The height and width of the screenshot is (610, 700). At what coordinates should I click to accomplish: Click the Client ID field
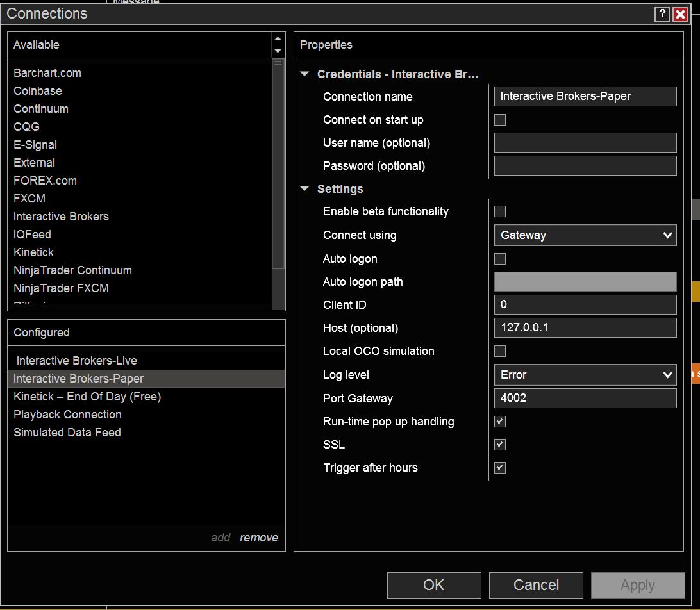point(585,305)
